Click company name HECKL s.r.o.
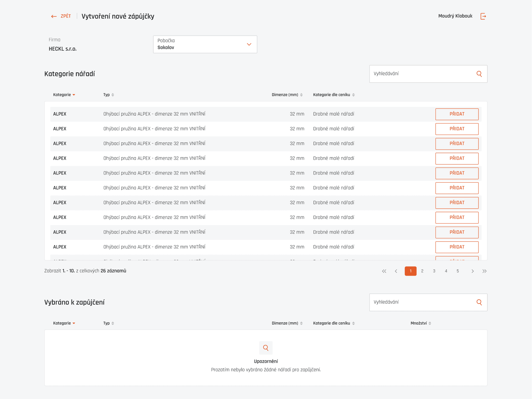532x399 pixels. (x=63, y=49)
